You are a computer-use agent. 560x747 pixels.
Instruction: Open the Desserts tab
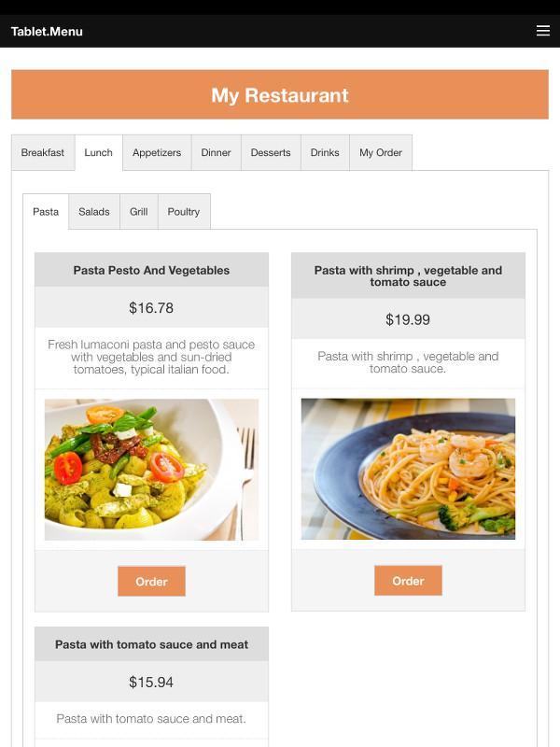pyautogui.click(x=270, y=152)
